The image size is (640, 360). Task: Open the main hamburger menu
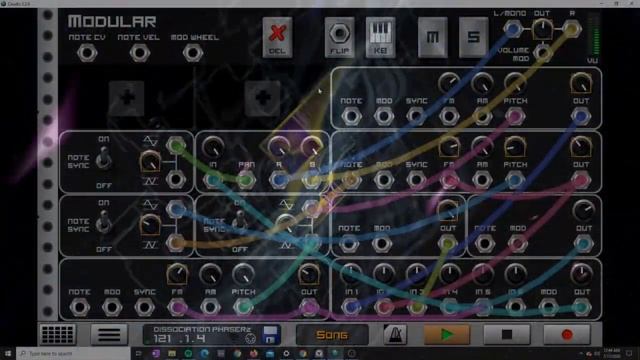tap(109, 334)
